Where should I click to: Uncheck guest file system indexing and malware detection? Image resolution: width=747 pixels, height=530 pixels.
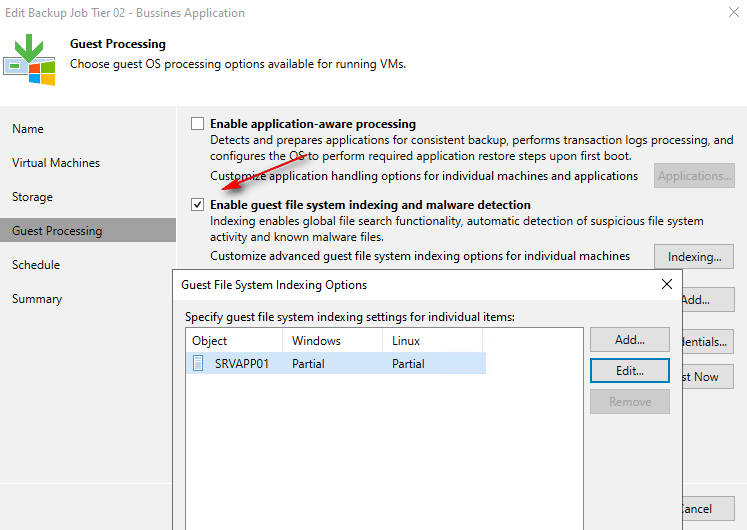pos(197,205)
